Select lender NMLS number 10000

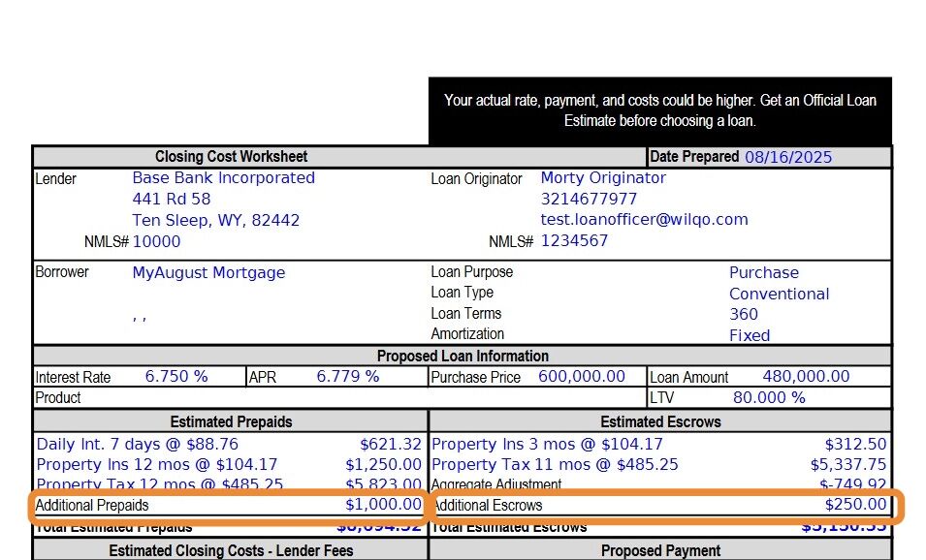click(x=156, y=241)
